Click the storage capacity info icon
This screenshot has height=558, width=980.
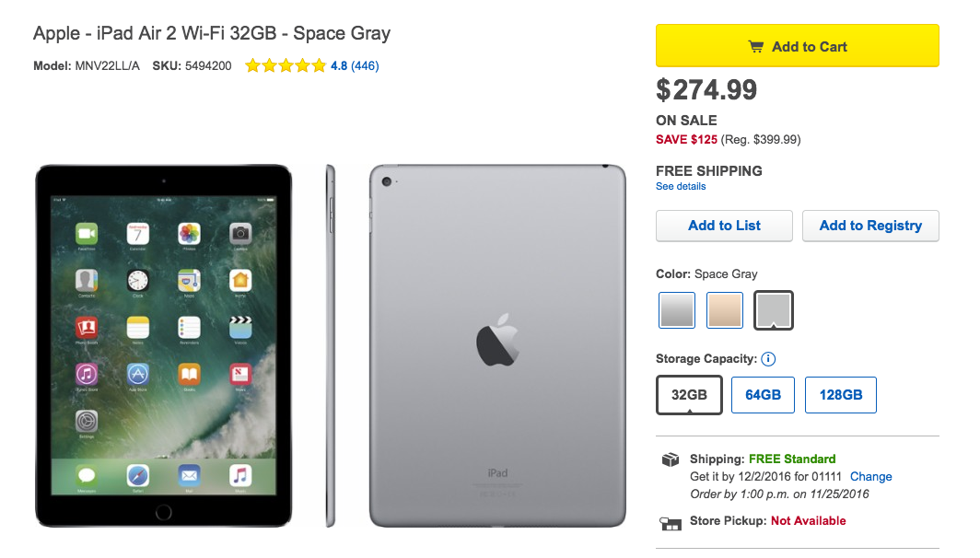pos(769,359)
